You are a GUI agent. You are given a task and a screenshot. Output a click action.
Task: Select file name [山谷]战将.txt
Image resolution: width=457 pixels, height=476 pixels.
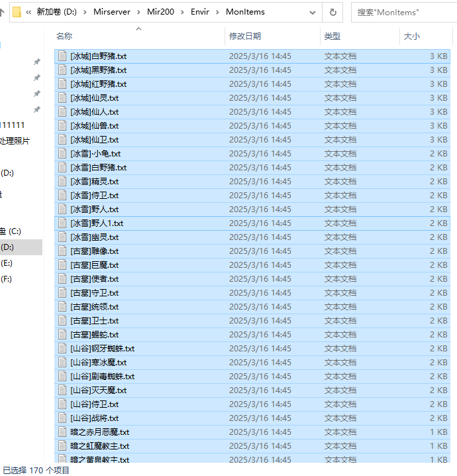click(94, 418)
